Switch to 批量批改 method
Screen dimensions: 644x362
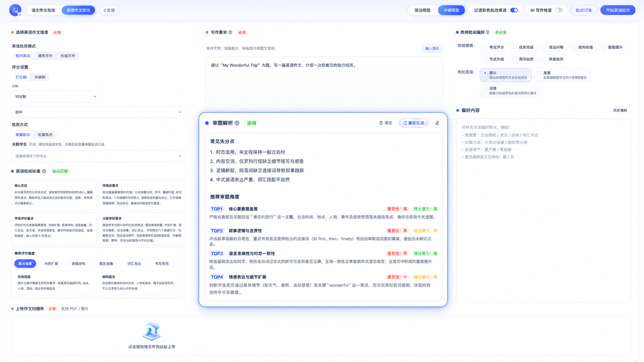(x=45, y=135)
